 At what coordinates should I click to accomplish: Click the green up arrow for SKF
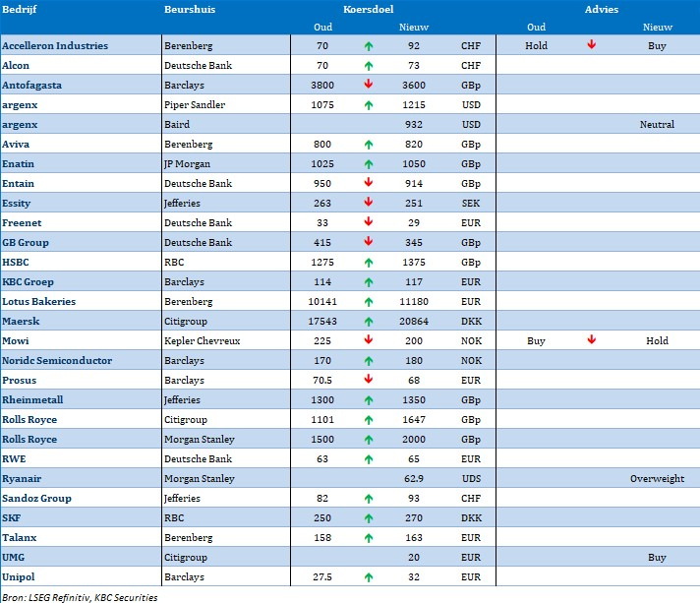point(369,518)
